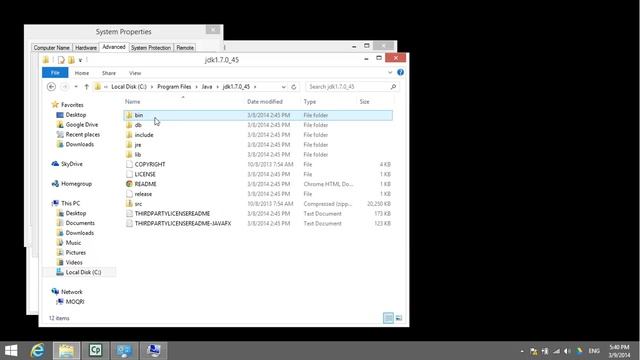Switch to the View ribbon tab
The height and width of the screenshot is (360, 640).
click(135, 73)
